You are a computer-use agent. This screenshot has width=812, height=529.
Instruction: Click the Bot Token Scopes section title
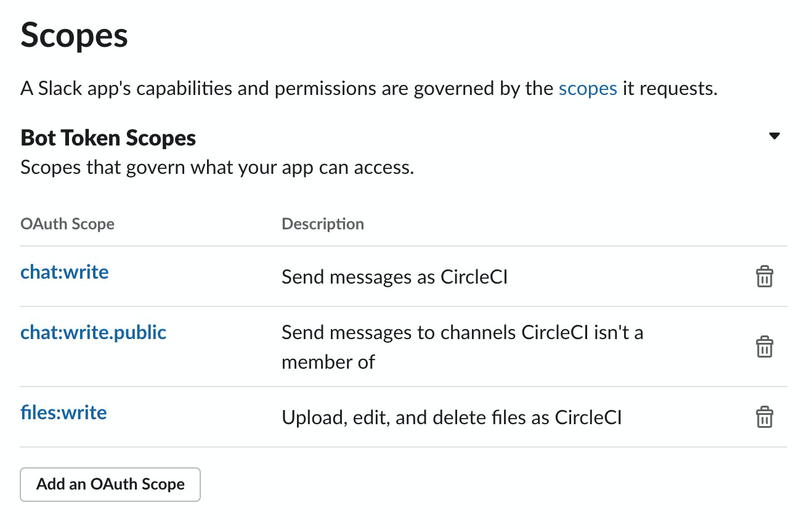coord(108,137)
